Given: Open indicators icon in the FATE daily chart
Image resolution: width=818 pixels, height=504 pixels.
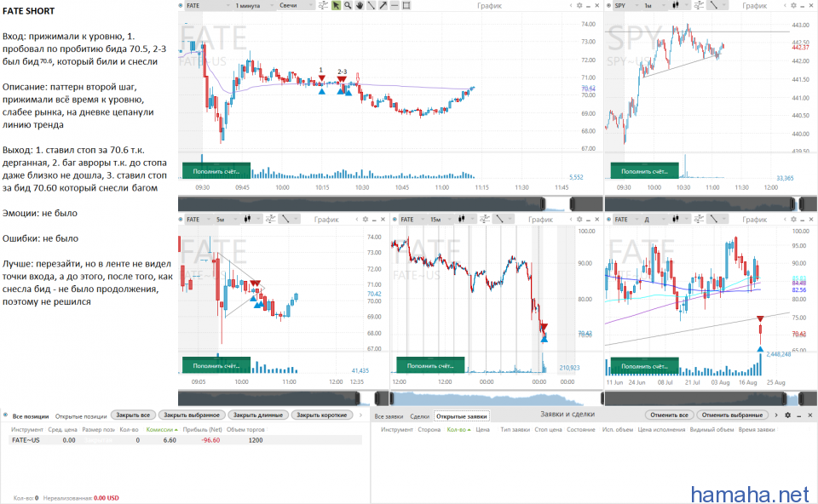Looking at the screenshot, I should (699, 220).
